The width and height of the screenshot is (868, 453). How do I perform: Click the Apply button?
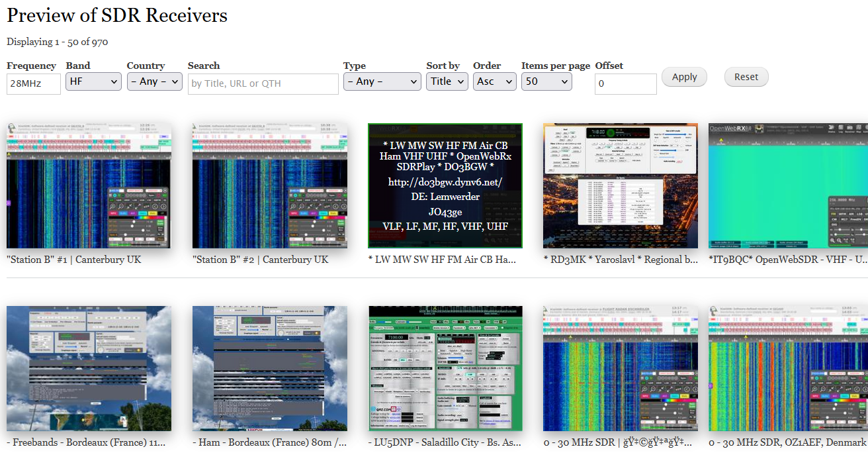[684, 77]
